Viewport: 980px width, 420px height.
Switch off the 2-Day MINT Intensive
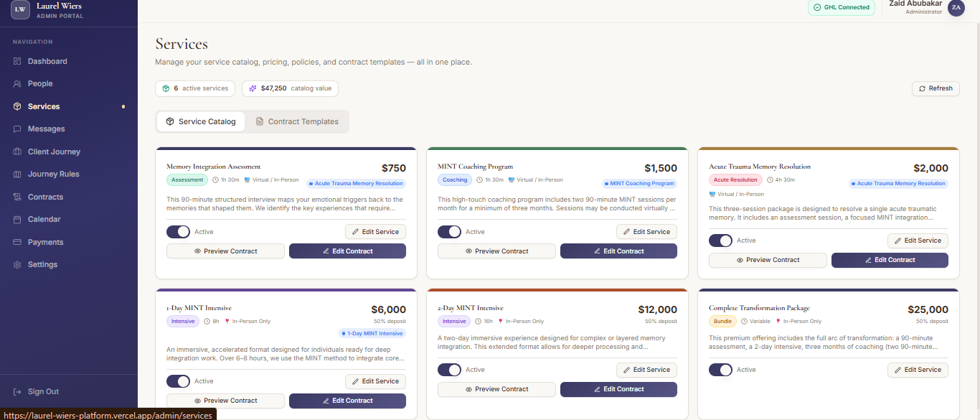click(449, 370)
